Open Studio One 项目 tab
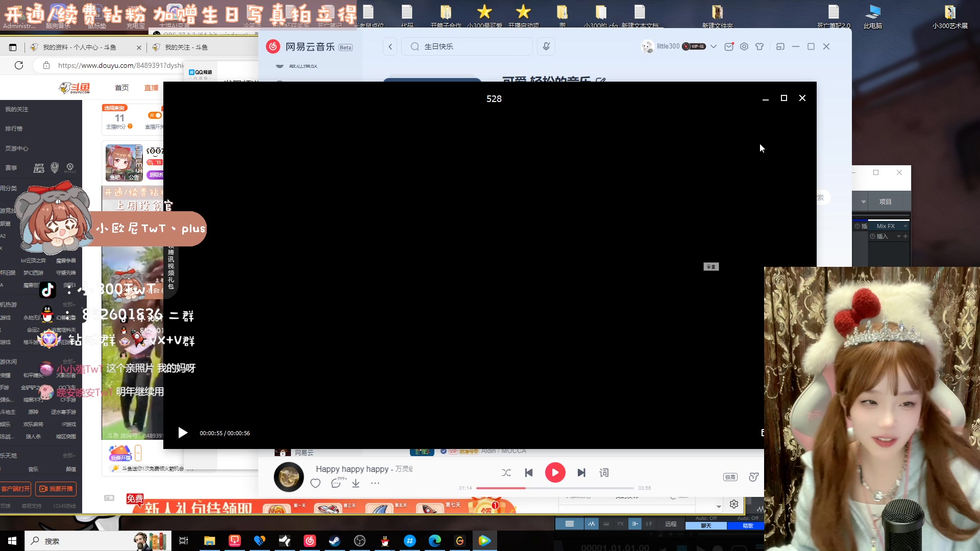This screenshot has width=980, height=551. (885, 202)
